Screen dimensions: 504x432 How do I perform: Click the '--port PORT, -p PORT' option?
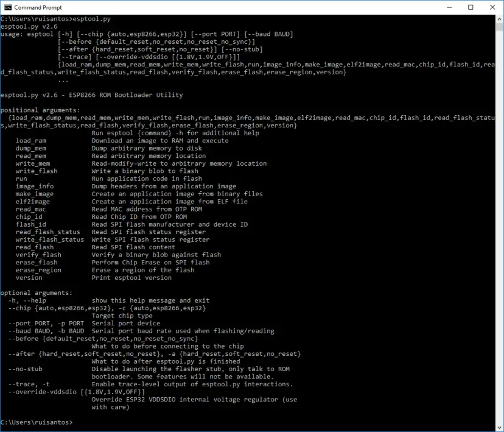[x=46, y=324]
